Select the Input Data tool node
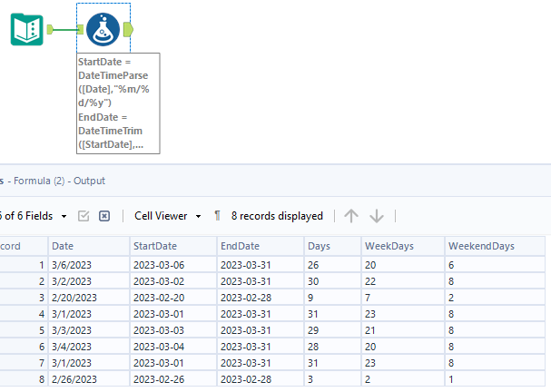This screenshot has width=551, height=392. pyautogui.click(x=27, y=30)
